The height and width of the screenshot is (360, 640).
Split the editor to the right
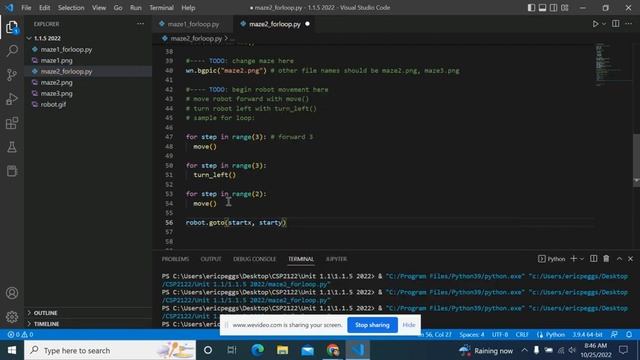616,24
